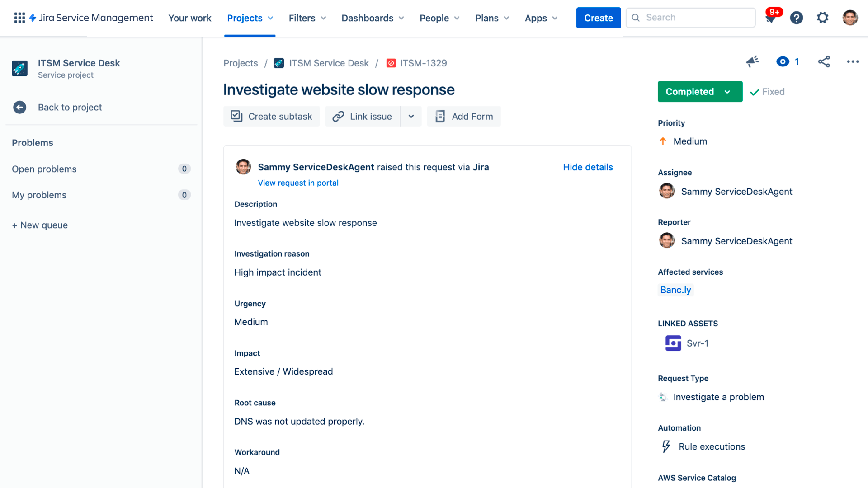Viewport: 868px width, 488px height.
Task: Click the three-dot more options menu
Action: point(853,61)
